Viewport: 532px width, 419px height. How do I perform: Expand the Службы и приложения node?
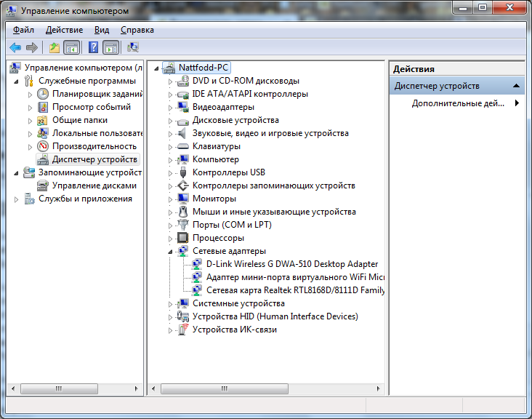pyautogui.click(x=17, y=199)
